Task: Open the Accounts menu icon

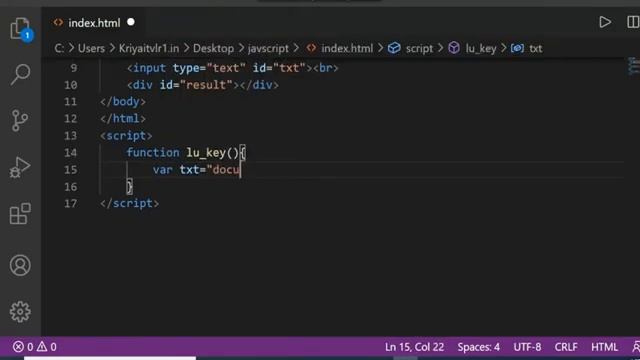Action: point(20,266)
